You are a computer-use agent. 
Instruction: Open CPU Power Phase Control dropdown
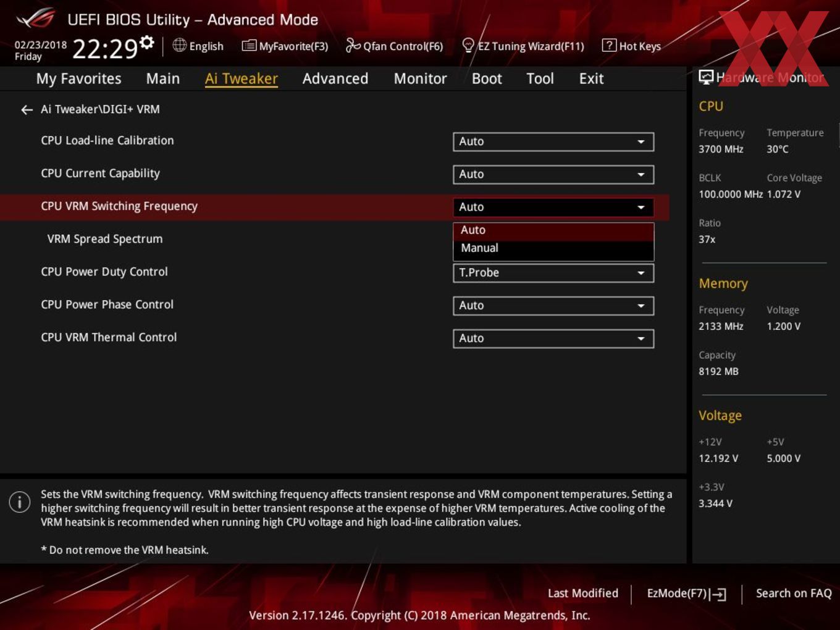click(x=553, y=305)
